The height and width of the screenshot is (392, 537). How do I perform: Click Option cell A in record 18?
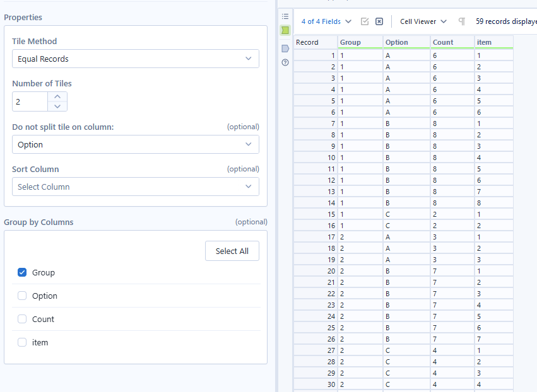[x=406, y=248]
